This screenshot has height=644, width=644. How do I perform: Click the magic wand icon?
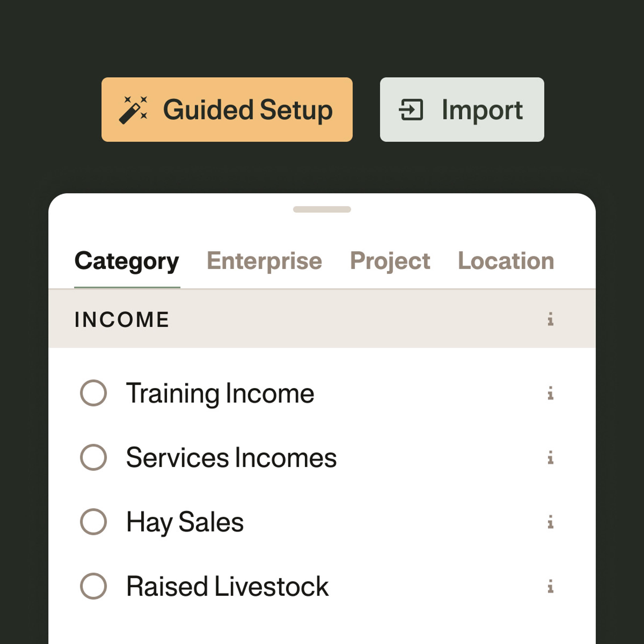133,110
